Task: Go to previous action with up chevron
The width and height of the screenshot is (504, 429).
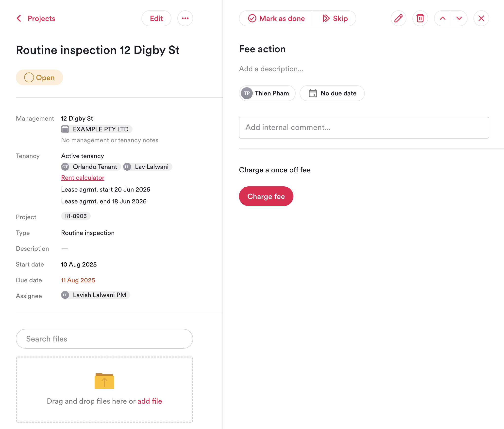Action: click(443, 18)
